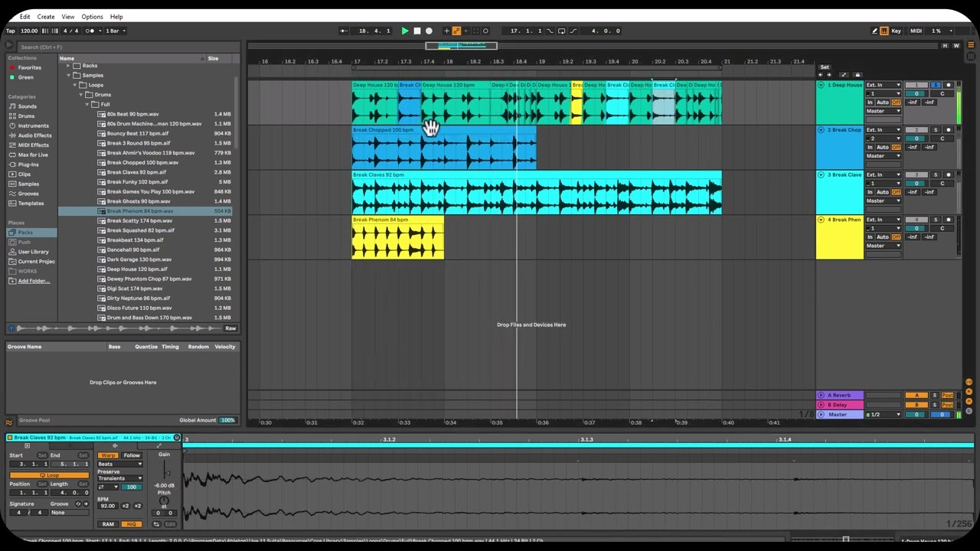Screen dimensions: 980x551
Task: Fold the 1 Deep House track
Action: point(822,85)
